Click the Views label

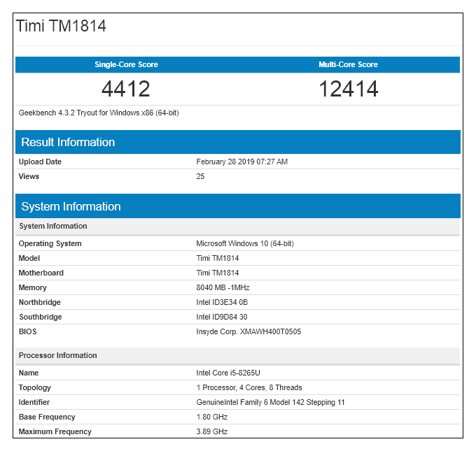[29, 176]
